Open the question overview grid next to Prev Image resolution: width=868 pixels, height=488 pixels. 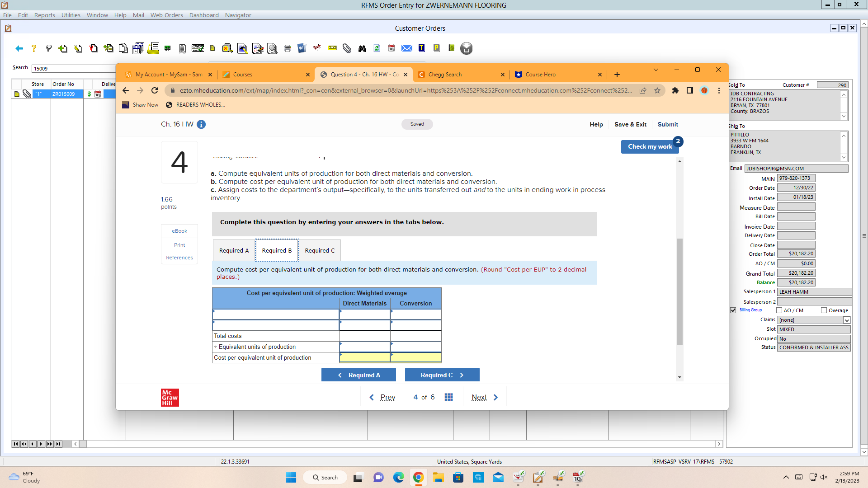pyautogui.click(x=449, y=397)
